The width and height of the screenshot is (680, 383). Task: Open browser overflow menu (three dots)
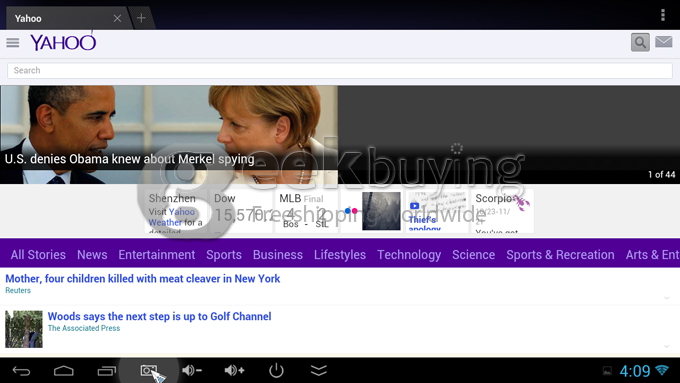coord(663,15)
